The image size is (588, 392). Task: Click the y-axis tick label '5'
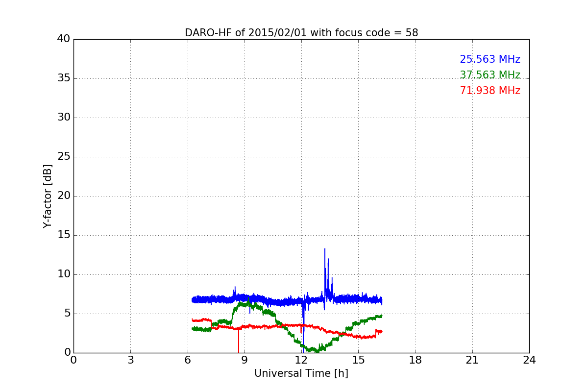click(x=67, y=314)
